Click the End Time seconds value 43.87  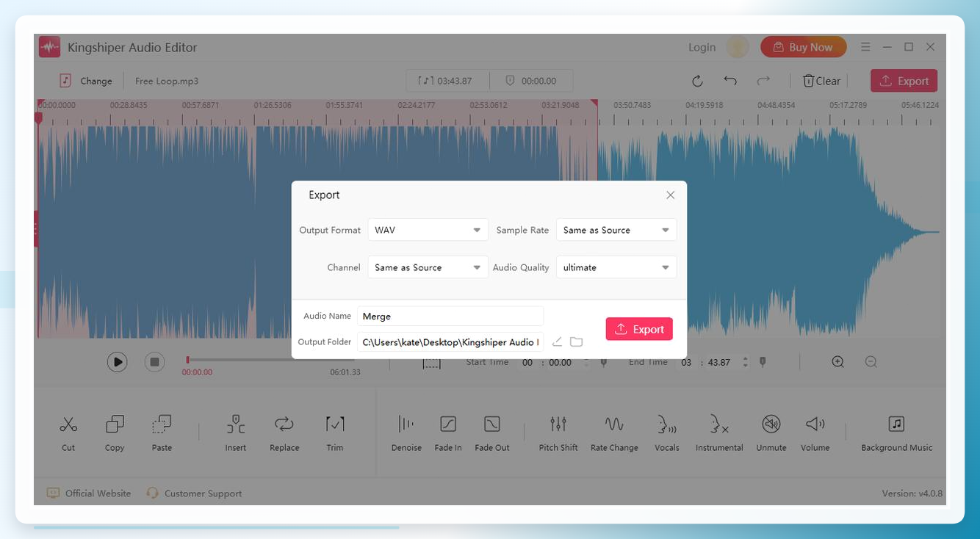coord(719,362)
